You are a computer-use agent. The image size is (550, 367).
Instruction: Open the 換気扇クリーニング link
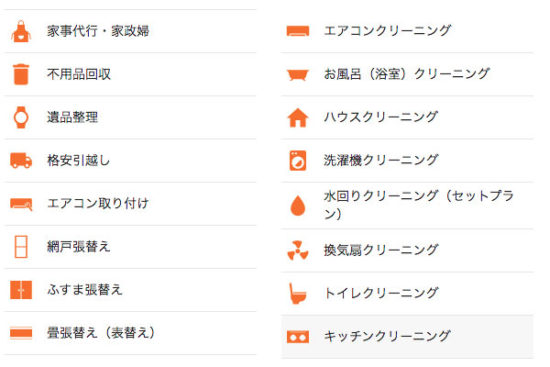click(x=407, y=250)
